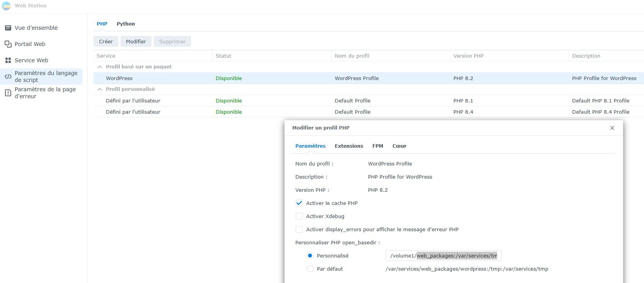Open the Extensions tab in dialog
The image size is (644, 283).
coord(349,146)
